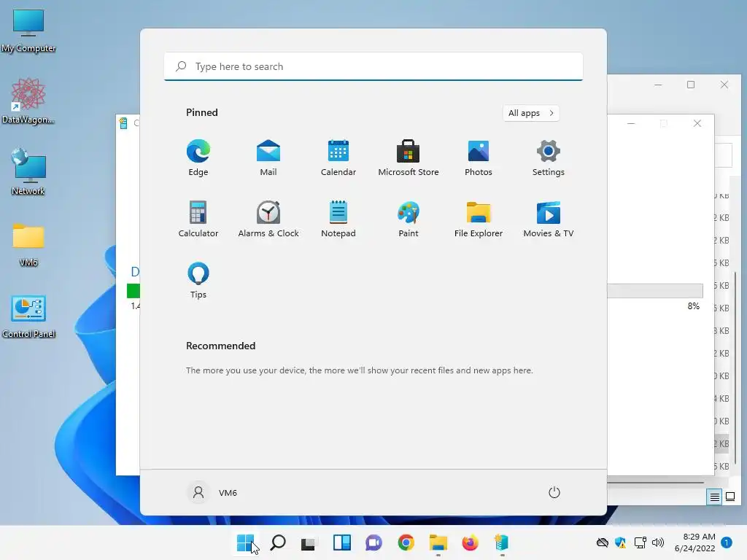Switch background window to large icons view
The height and width of the screenshot is (560, 747).
[x=729, y=497]
